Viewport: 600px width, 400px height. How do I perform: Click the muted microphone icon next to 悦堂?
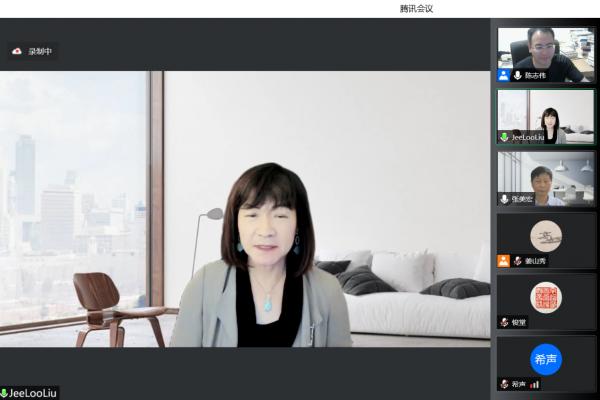pyautogui.click(x=505, y=322)
